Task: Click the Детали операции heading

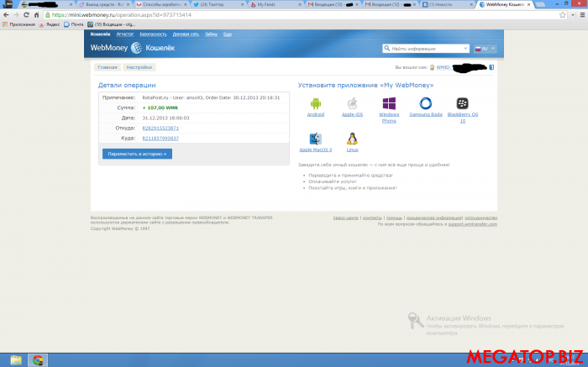Action: (x=127, y=86)
